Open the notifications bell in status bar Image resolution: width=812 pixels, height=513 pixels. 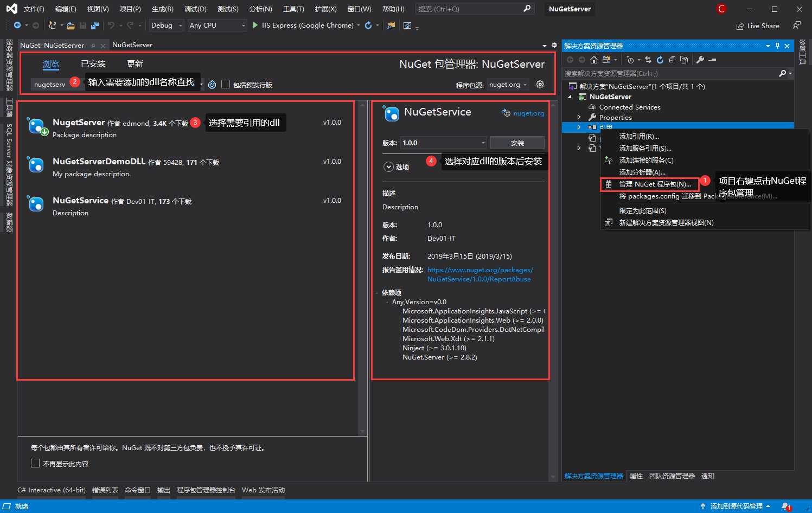786,506
